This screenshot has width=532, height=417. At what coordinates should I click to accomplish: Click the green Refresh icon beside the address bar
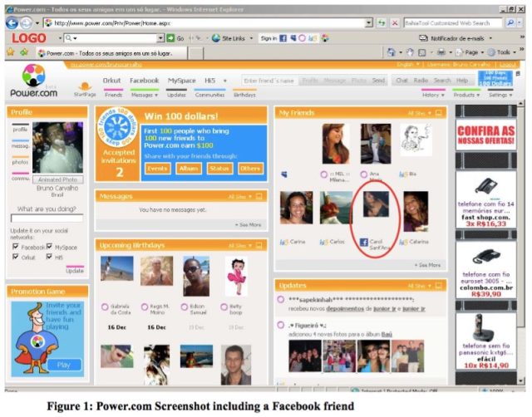[382, 23]
